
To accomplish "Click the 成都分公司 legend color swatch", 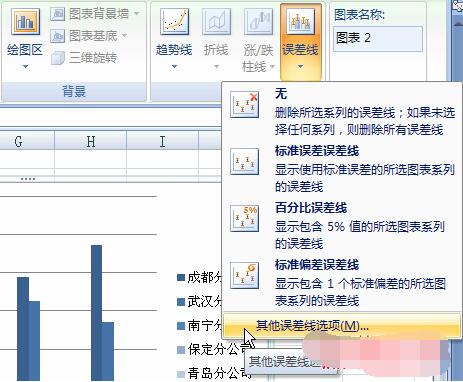I will pyautogui.click(x=181, y=277).
